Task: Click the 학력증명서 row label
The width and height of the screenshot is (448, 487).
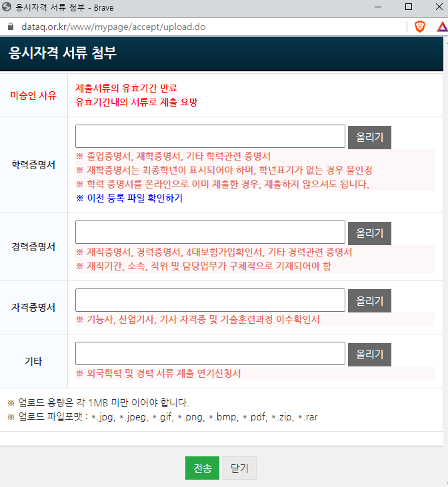Action: click(33, 165)
